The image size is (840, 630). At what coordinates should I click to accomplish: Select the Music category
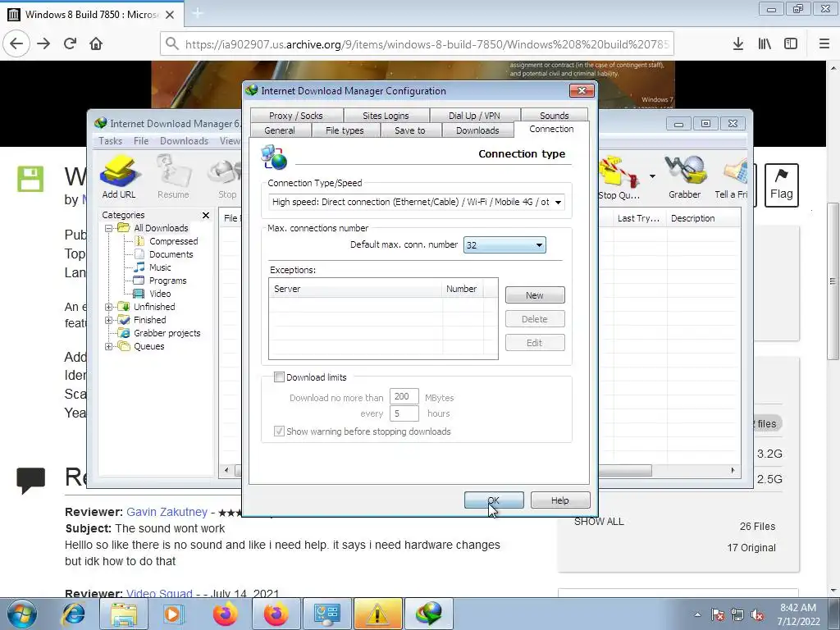(x=160, y=267)
